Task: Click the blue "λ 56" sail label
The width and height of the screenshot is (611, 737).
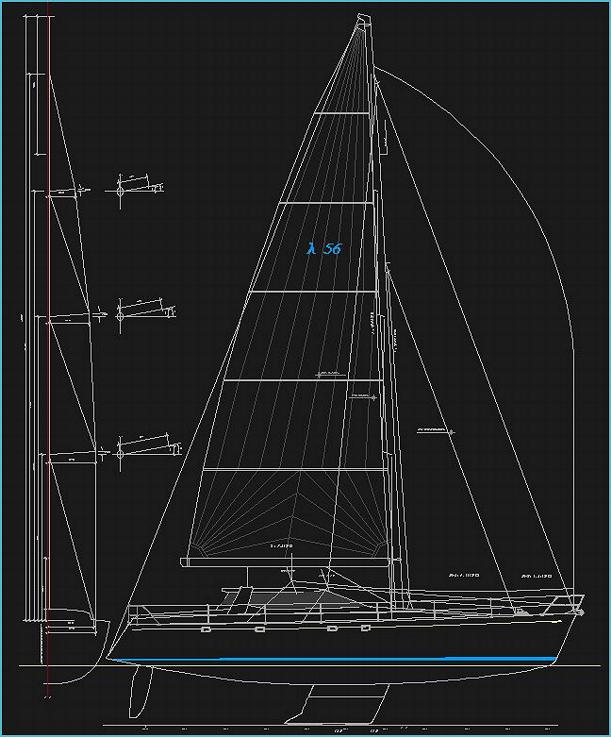Action: click(x=325, y=249)
